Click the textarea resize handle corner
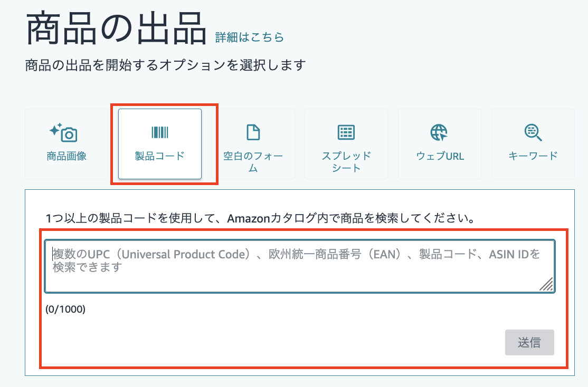The width and height of the screenshot is (588, 387). click(x=547, y=285)
